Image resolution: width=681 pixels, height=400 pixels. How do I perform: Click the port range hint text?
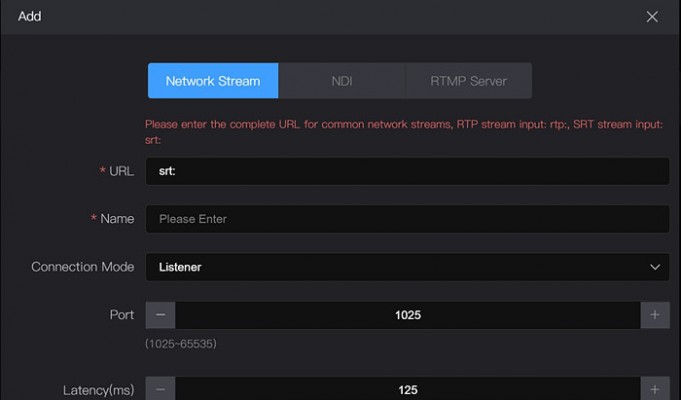pyautogui.click(x=181, y=344)
